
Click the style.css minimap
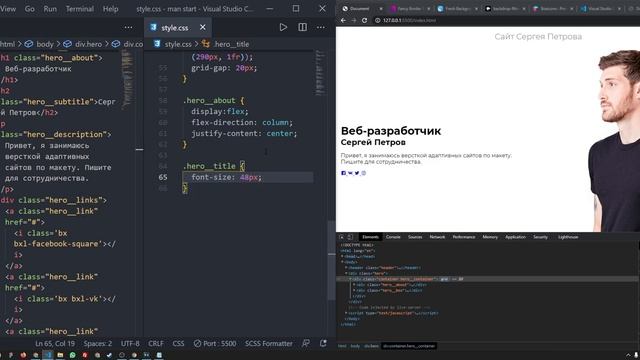pos(320,73)
